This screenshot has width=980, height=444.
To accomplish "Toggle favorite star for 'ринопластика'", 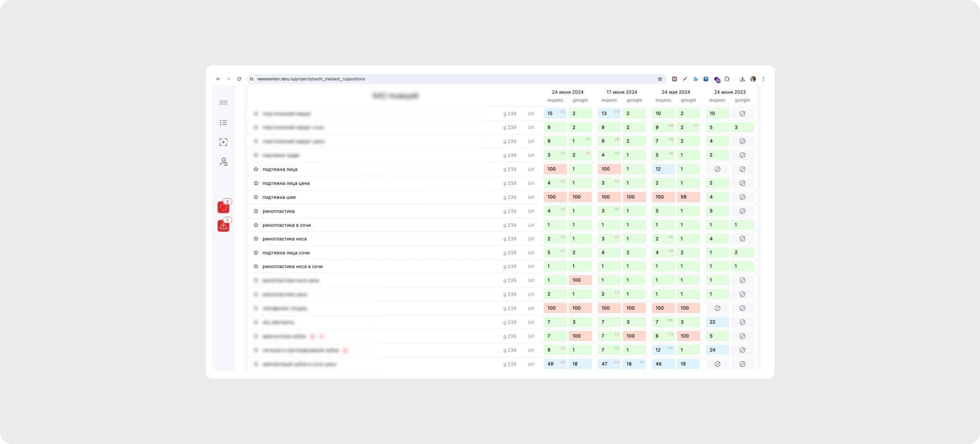I will point(256,211).
